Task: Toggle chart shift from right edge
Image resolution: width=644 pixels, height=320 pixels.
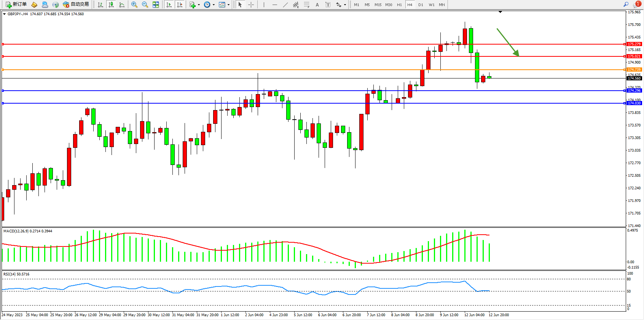Action: [180, 5]
